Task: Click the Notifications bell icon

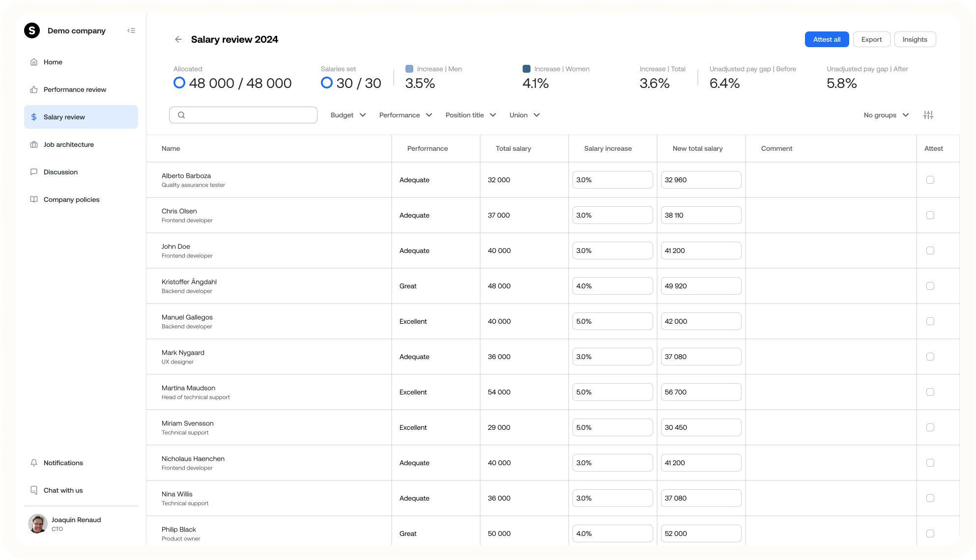Action: coord(34,463)
